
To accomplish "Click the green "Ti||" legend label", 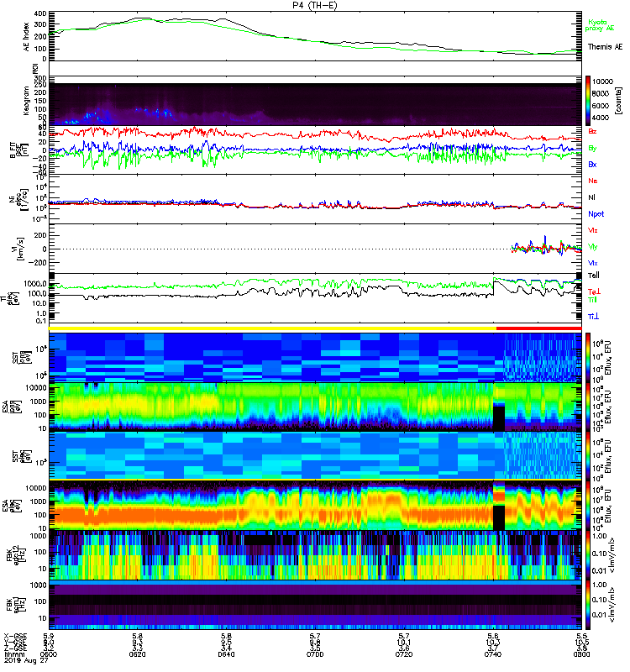I will click(592, 300).
